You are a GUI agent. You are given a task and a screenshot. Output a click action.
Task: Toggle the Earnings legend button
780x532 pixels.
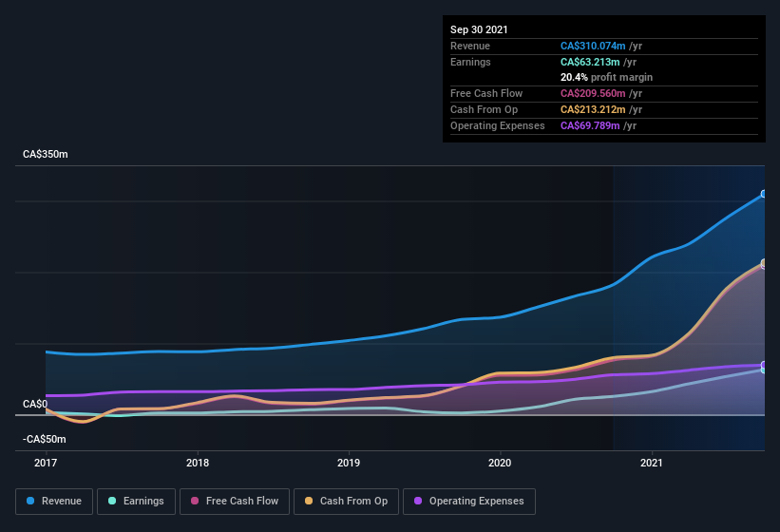coord(136,502)
